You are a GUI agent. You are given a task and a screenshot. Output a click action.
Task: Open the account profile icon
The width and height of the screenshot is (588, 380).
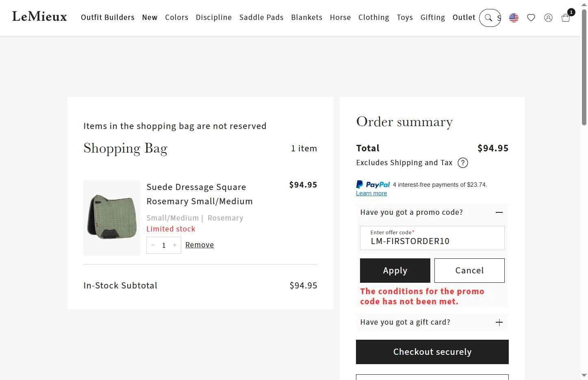tap(548, 17)
